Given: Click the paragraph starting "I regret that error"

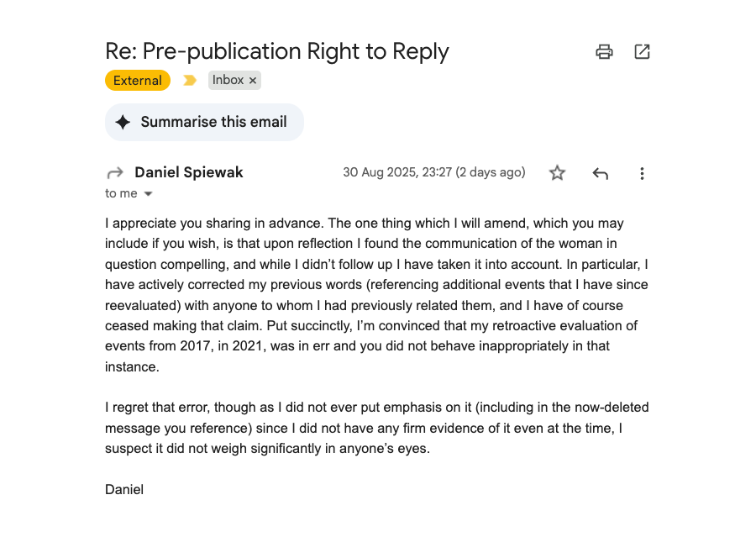Looking at the screenshot, I should point(376,428).
